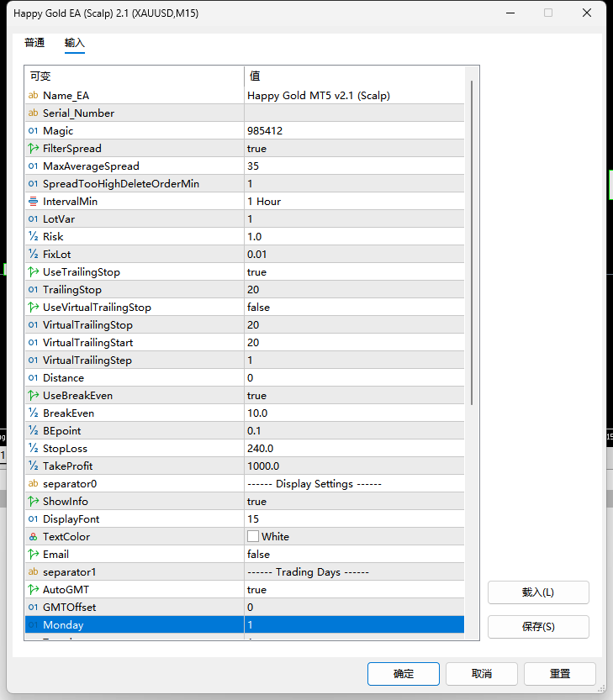Screen dimensions: 613x700
Task: Click the enum icon beside IntervalMin
Action: [x=33, y=202]
